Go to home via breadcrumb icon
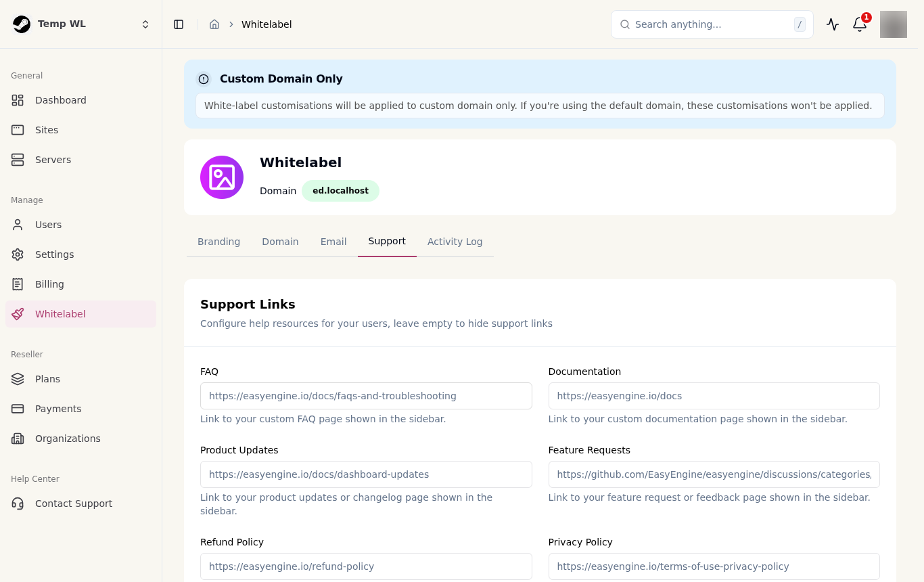 coord(214,24)
